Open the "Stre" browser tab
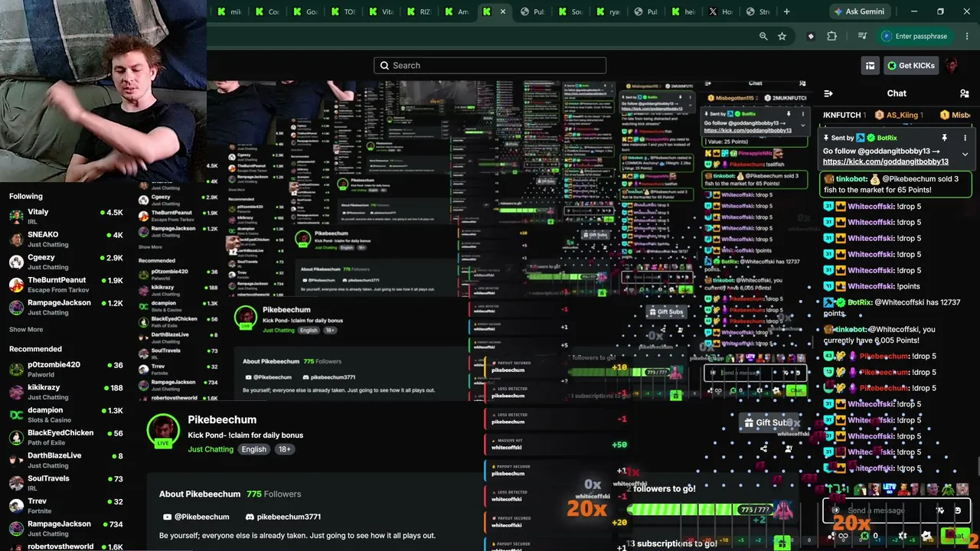Image resolution: width=980 pixels, height=551 pixels. [x=759, y=11]
